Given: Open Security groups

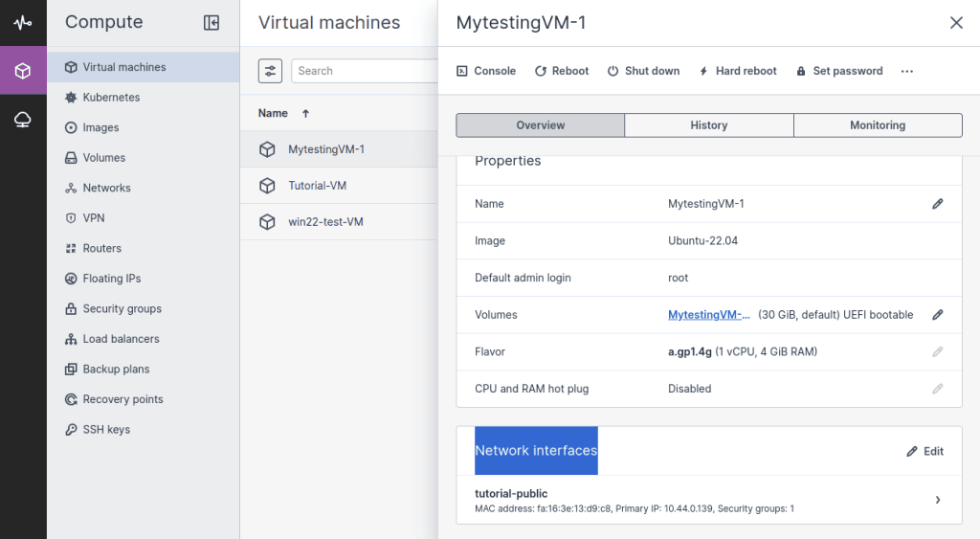Looking at the screenshot, I should coord(144,308).
